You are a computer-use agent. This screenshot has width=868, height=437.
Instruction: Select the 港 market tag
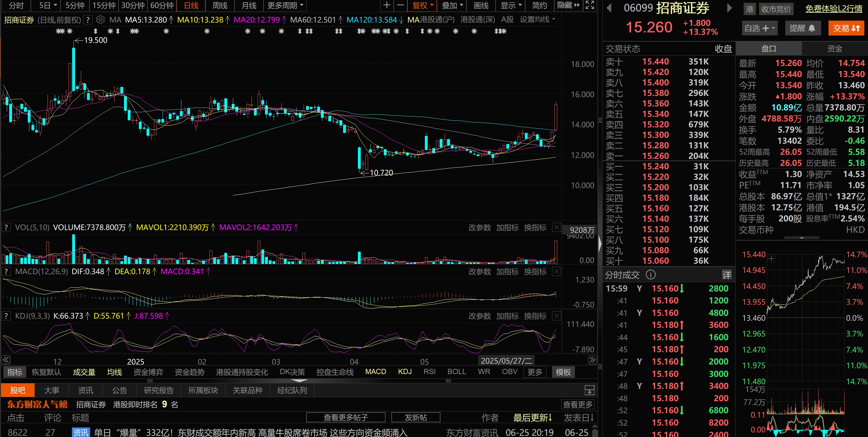tap(750, 9)
